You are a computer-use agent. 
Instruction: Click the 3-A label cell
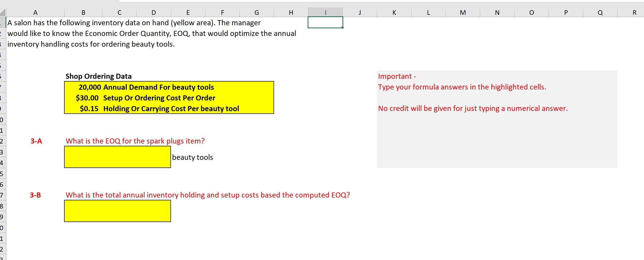tap(35, 141)
